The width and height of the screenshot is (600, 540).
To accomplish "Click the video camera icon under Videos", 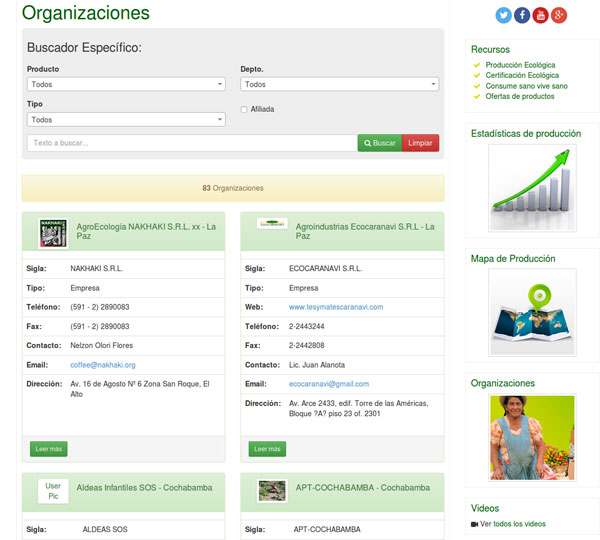I will (x=474, y=524).
